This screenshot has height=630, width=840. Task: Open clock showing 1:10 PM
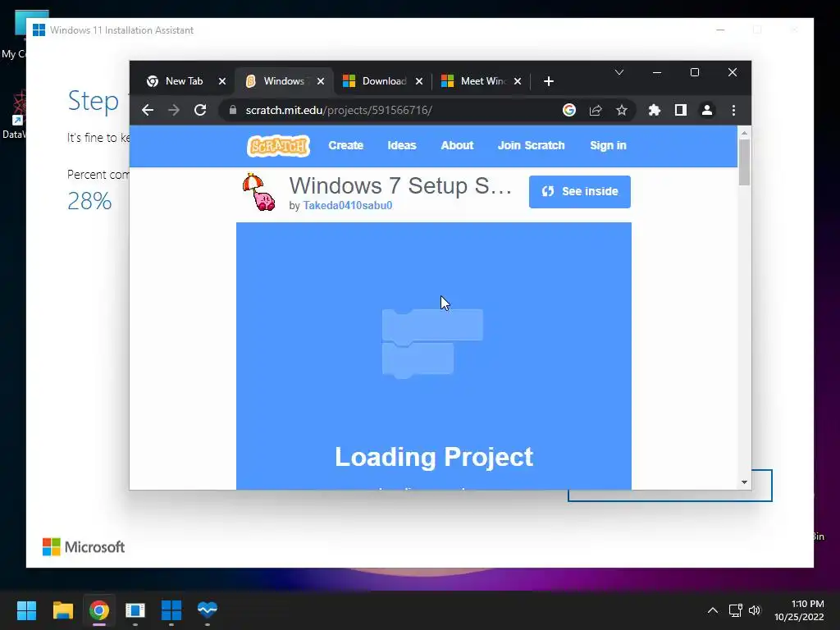pos(799,610)
